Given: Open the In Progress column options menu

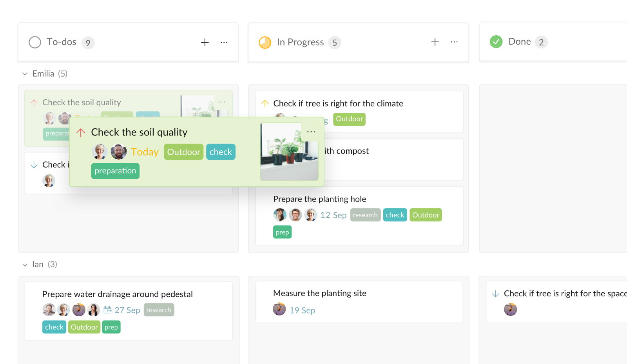Looking at the screenshot, I should click(x=454, y=42).
